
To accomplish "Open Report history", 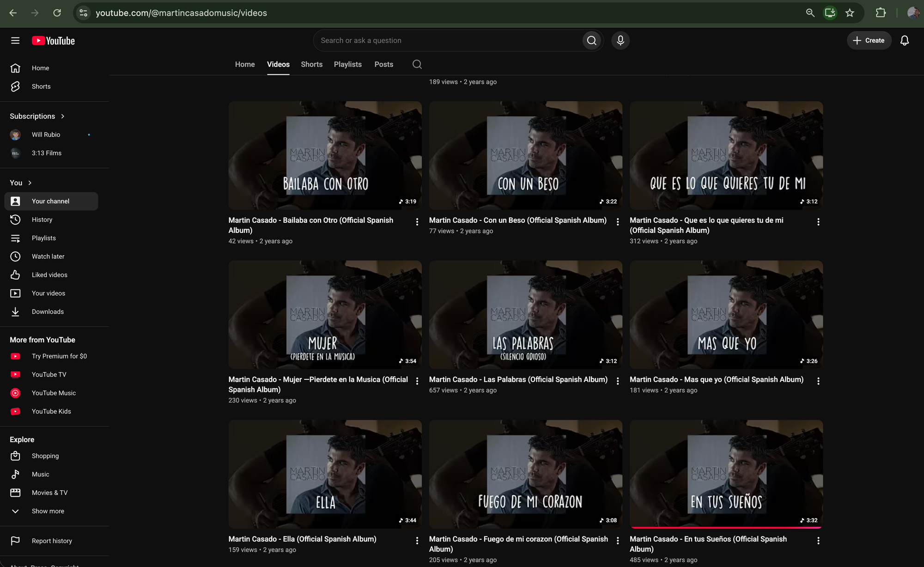I will pyautogui.click(x=51, y=541).
